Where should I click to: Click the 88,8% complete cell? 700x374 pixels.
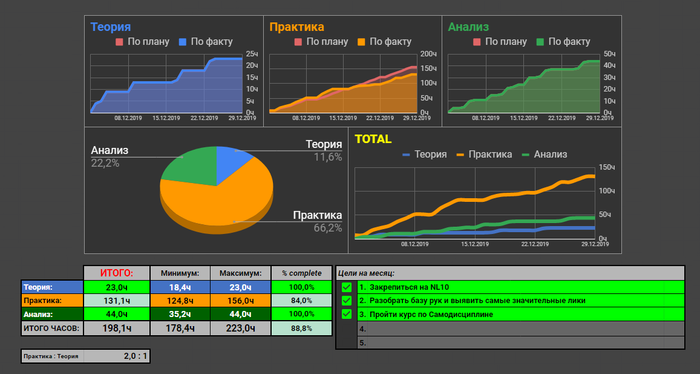pyautogui.click(x=302, y=328)
